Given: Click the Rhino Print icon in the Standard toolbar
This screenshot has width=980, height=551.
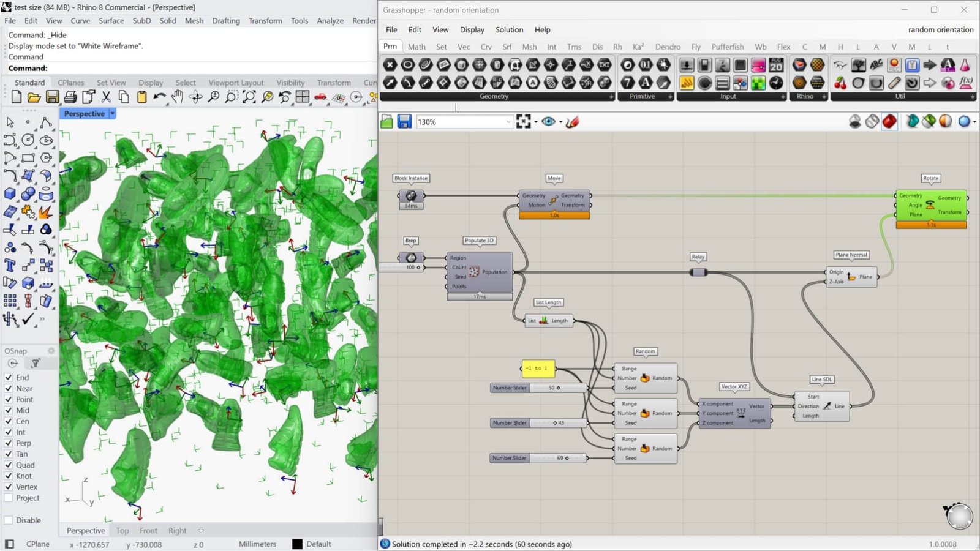Looking at the screenshot, I should [70, 97].
